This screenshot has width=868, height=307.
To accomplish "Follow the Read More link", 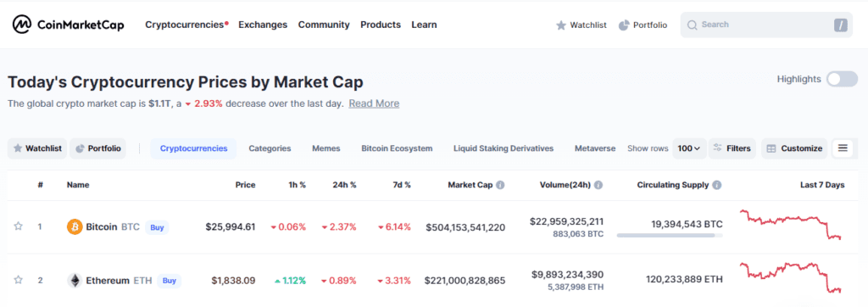I will [374, 103].
